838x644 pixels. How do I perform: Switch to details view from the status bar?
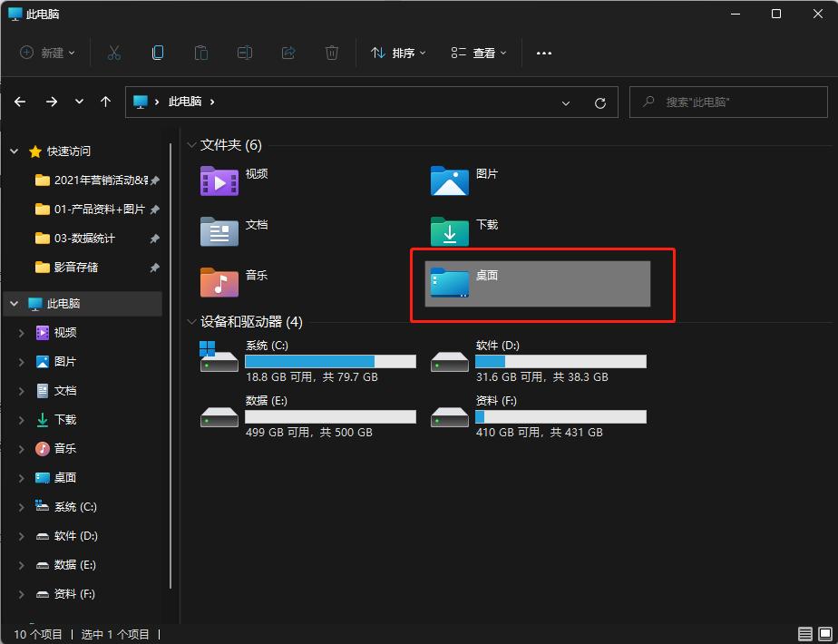pyautogui.click(x=804, y=634)
